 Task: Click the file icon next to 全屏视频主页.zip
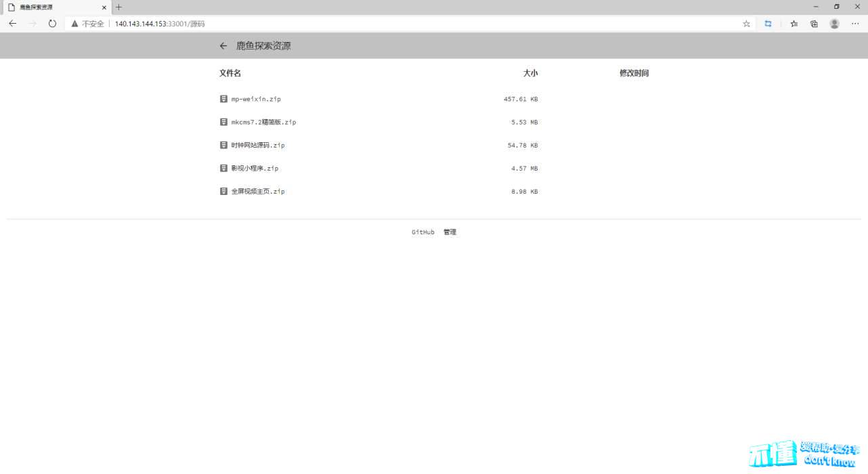tap(223, 191)
